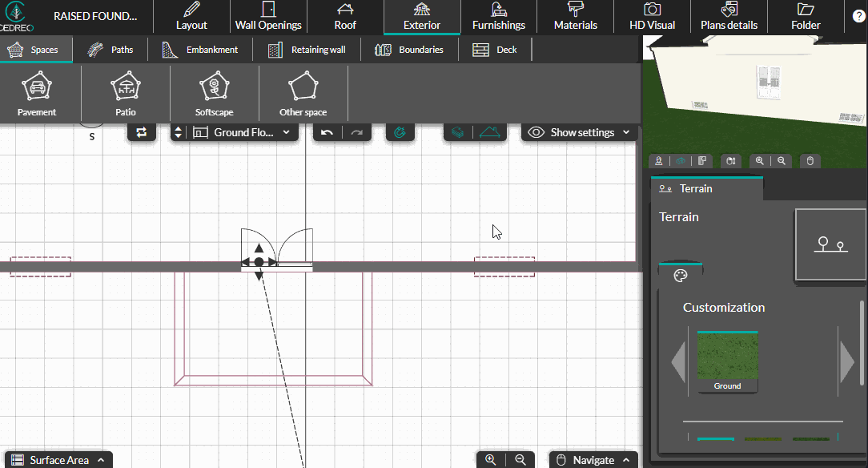Select the Patio tool
Viewport: 868px width, 468px height.
pos(125,93)
